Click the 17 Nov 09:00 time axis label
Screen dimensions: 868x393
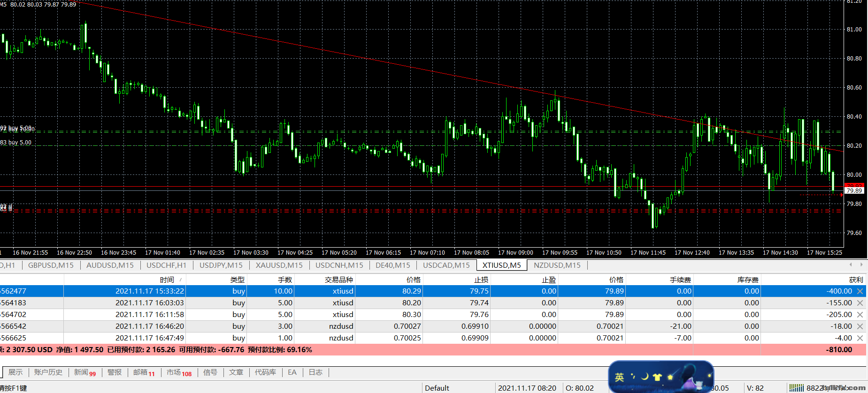(x=515, y=253)
